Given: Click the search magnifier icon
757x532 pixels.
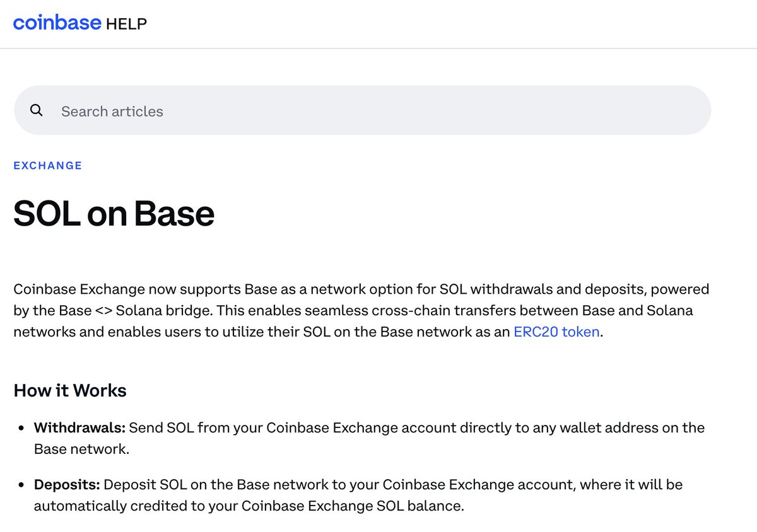Looking at the screenshot, I should click(x=37, y=111).
